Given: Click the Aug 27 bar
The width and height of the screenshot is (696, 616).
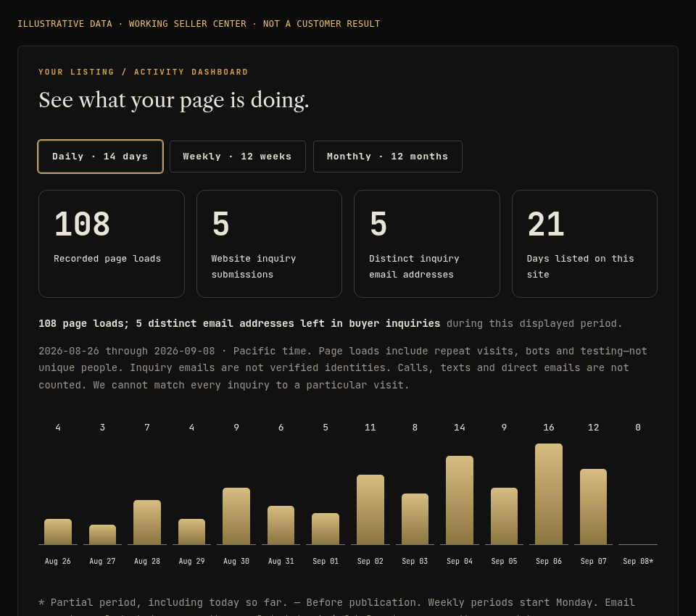Looking at the screenshot, I should (x=102, y=534).
